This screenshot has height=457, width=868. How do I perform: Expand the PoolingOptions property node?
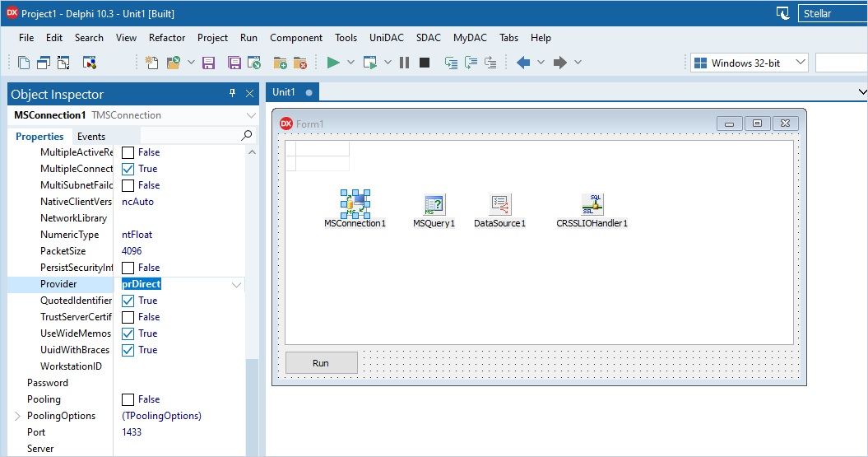[17, 416]
